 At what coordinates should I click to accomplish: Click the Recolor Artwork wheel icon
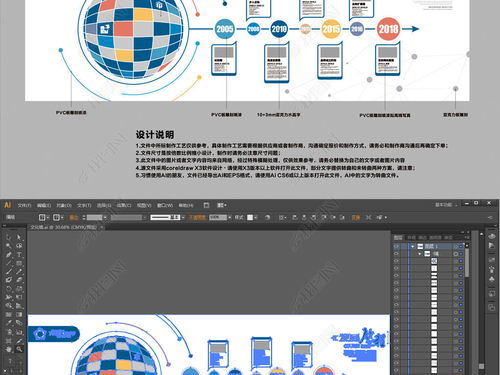tap(267, 217)
